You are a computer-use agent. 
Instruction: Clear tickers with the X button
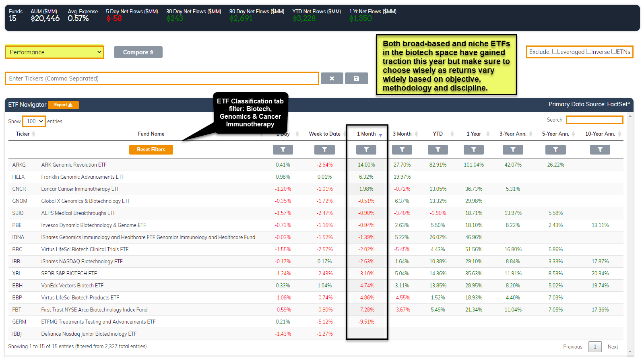[332, 78]
